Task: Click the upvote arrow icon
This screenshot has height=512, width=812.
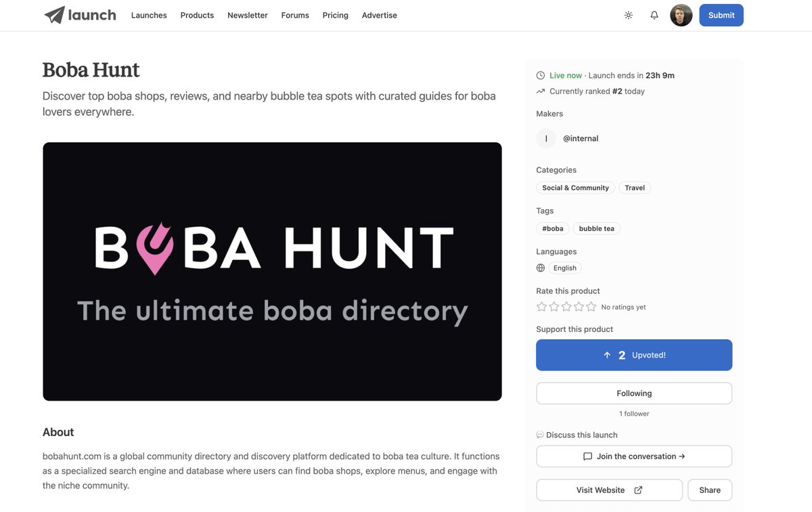Action: point(607,355)
